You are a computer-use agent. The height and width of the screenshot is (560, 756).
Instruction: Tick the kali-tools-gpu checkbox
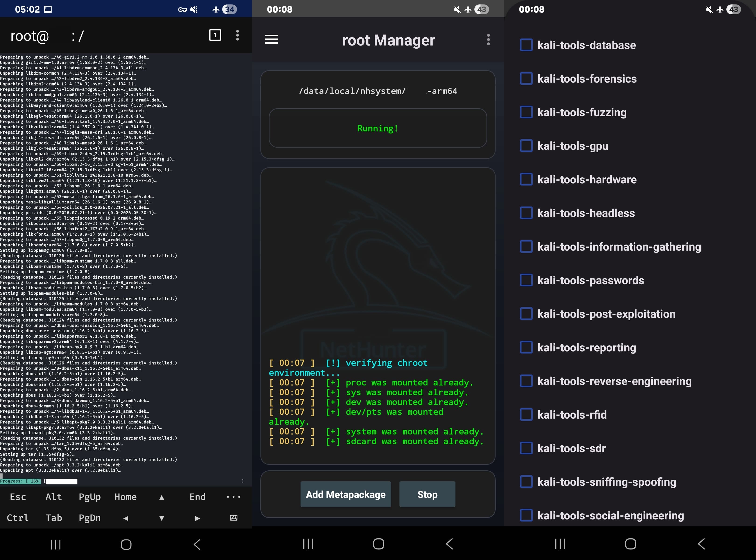526,145
